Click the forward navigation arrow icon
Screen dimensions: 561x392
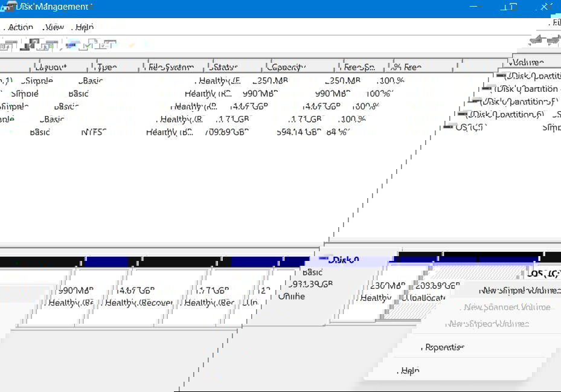click(554, 40)
